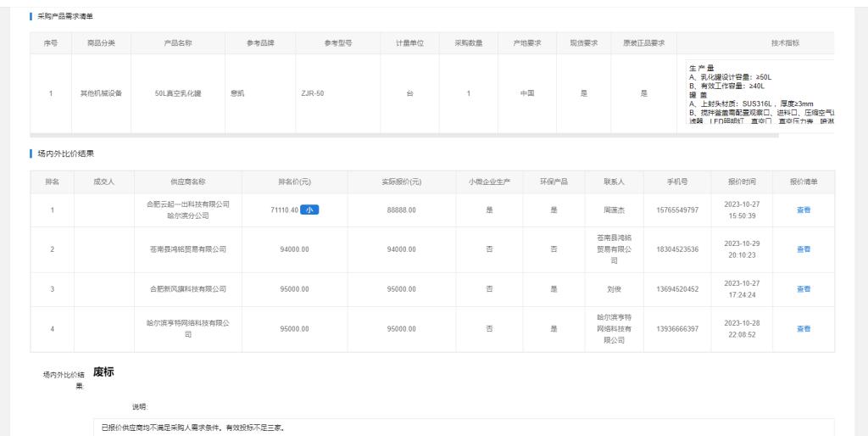
Task: Open 查看 quote list for 哈尔滨亨特网络科技
Action: (803, 329)
